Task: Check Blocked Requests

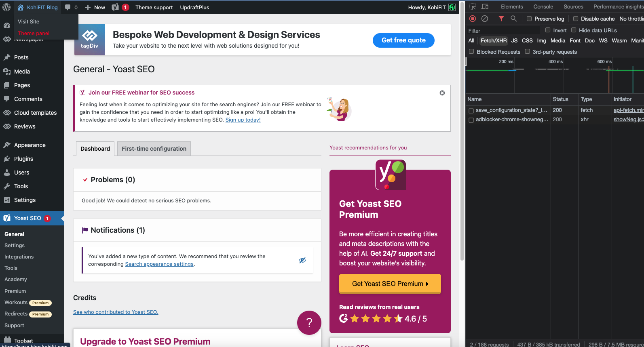Action: click(471, 51)
